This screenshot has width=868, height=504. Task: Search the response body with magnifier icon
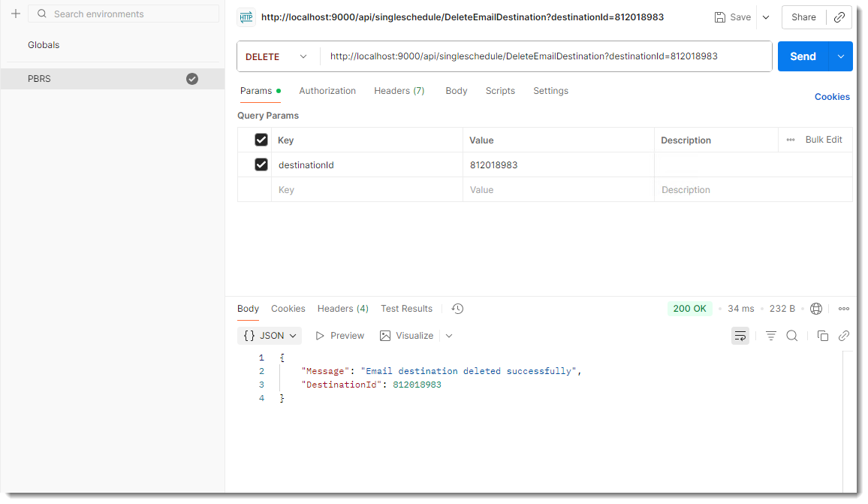coord(791,336)
